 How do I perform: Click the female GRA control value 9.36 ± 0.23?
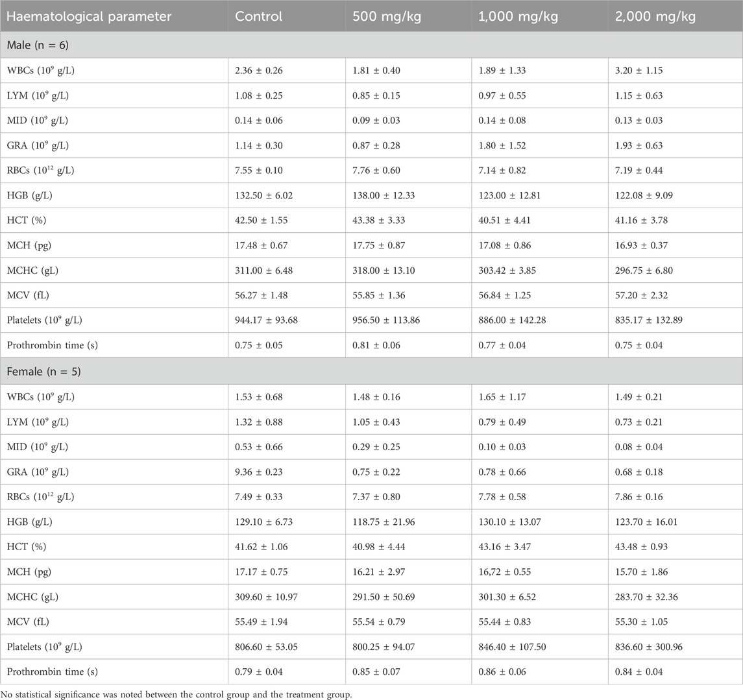point(260,472)
